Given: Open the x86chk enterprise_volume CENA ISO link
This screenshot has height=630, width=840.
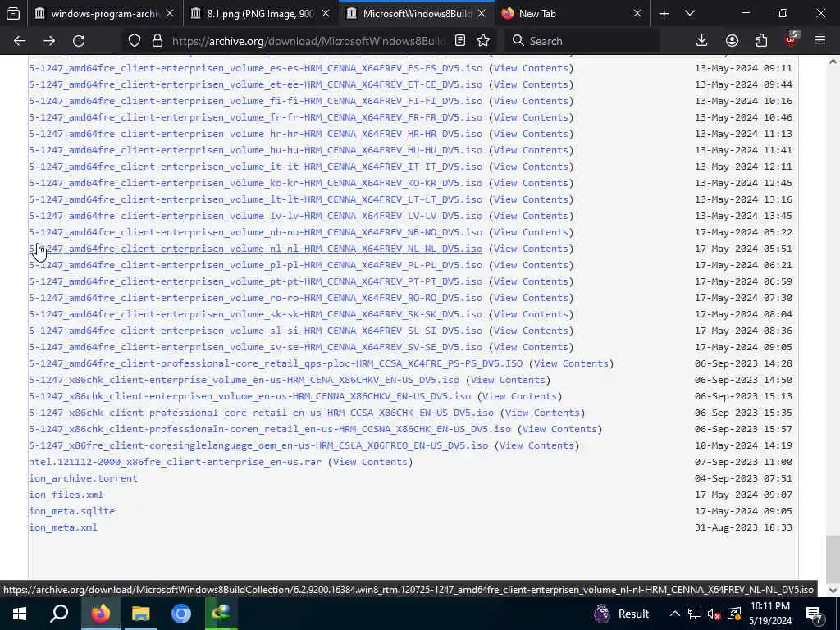Looking at the screenshot, I should click(x=244, y=380).
